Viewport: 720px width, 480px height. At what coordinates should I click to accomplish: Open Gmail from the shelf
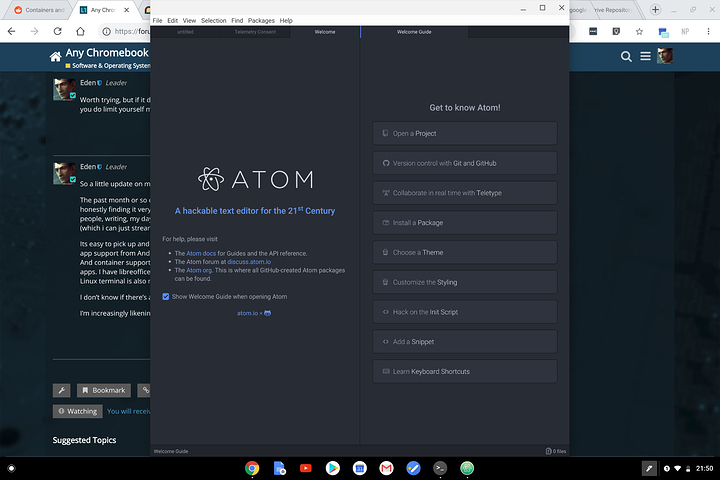(386, 467)
